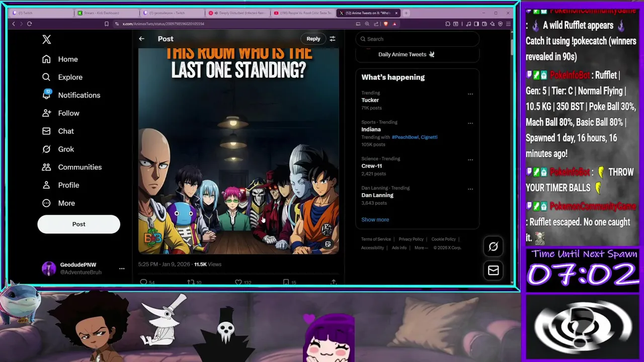Open the Terms of Service link
644x362 pixels.
pos(376,239)
